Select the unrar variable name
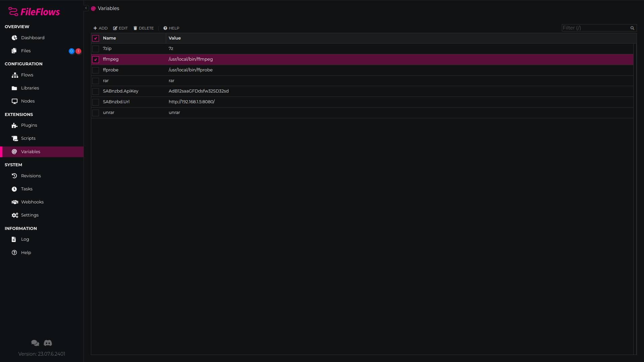The width and height of the screenshot is (644, 362). coord(108,112)
